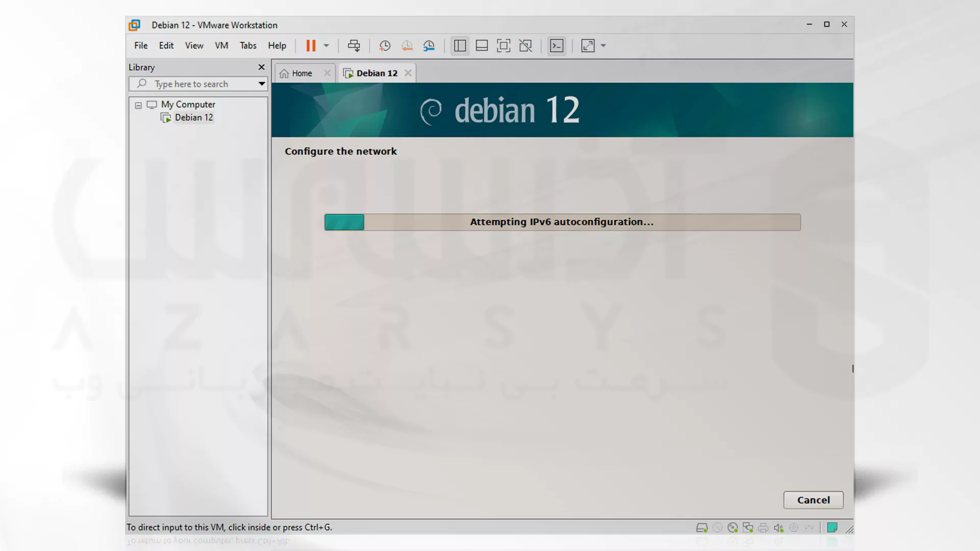
Task: Click the dimmed CD/DVD drive status icon
Action: pos(718,528)
